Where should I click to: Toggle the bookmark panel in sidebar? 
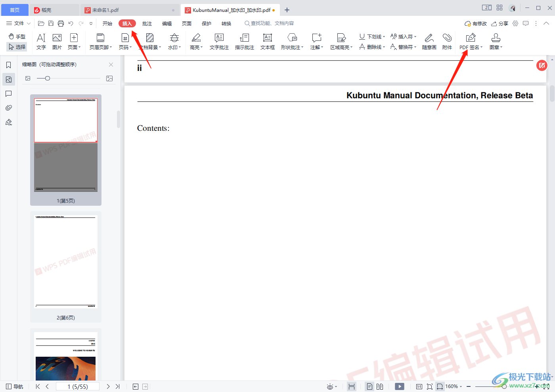pyautogui.click(x=9, y=65)
